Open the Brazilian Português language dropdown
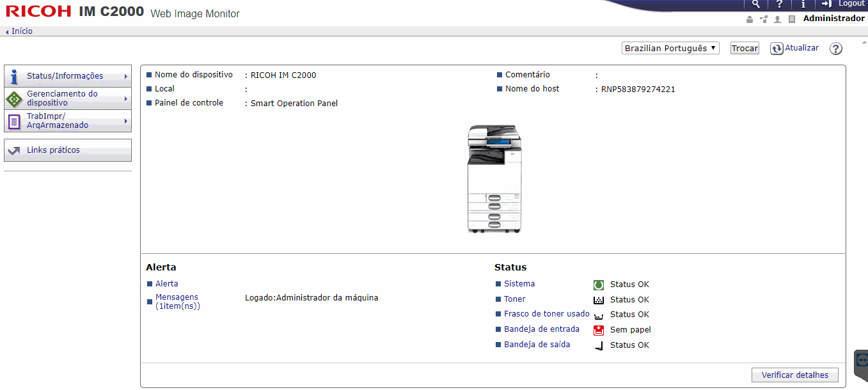Image resolution: width=868 pixels, height=390 pixels. [x=670, y=49]
